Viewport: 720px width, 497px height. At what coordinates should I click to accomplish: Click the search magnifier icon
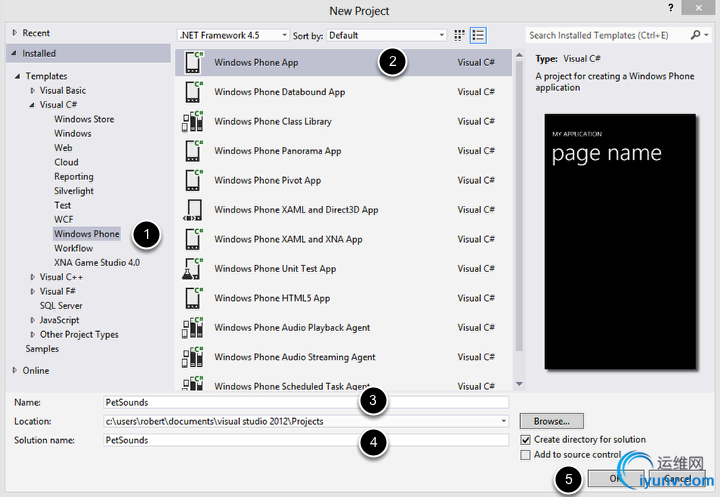click(x=695, y=35)
